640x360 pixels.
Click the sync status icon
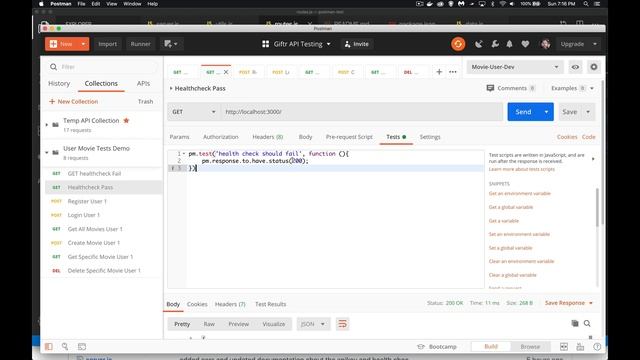(x=458, y=44)
